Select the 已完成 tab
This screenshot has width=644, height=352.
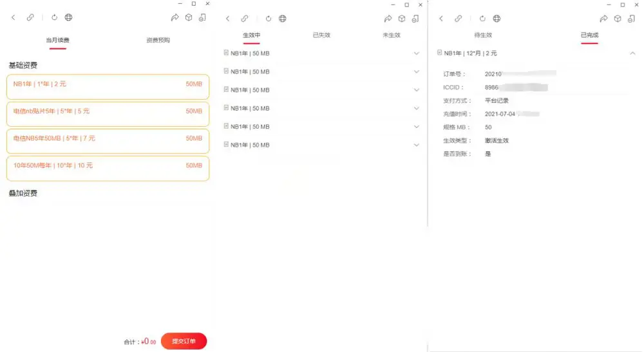589,35
